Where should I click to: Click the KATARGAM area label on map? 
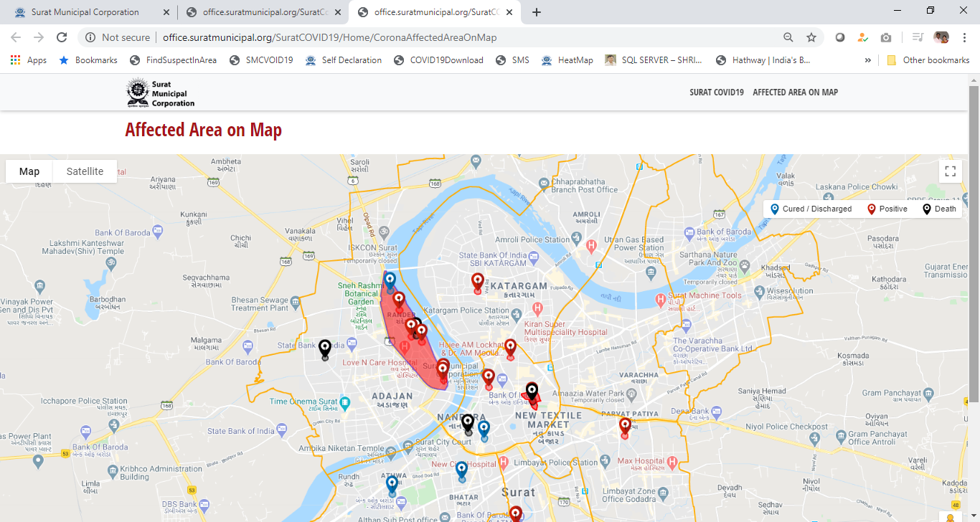click(x=519, y=285)
